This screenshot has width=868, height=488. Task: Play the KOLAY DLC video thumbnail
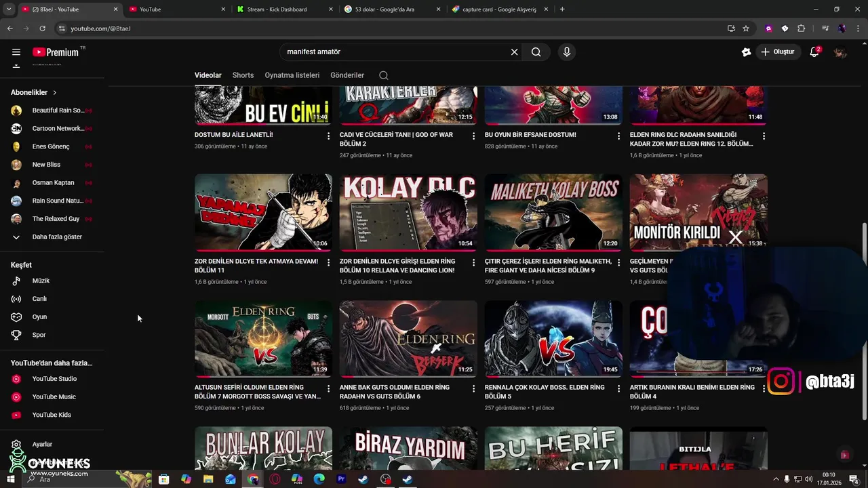pyautogui.click(x=408, y=213)
